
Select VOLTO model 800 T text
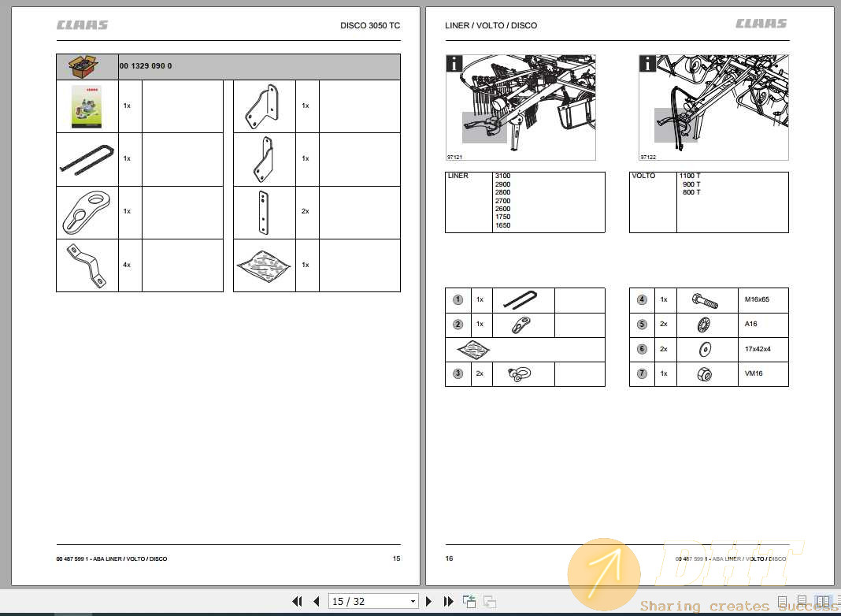691,192
